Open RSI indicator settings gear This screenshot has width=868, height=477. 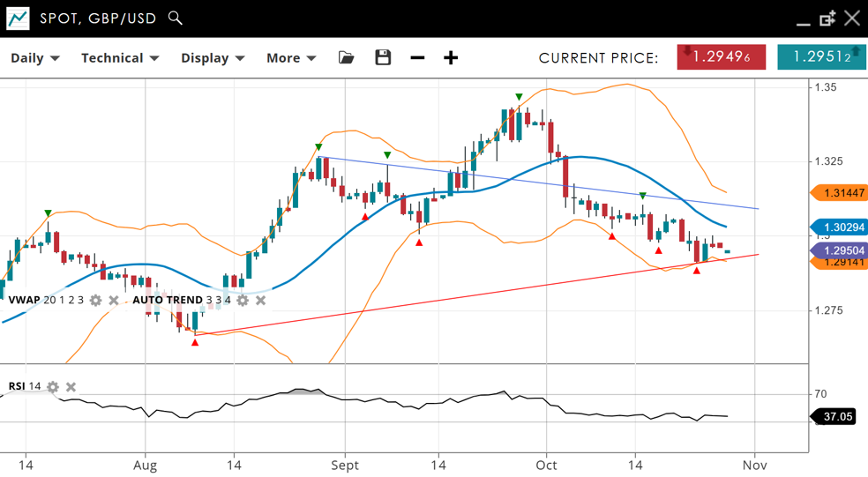53,387
